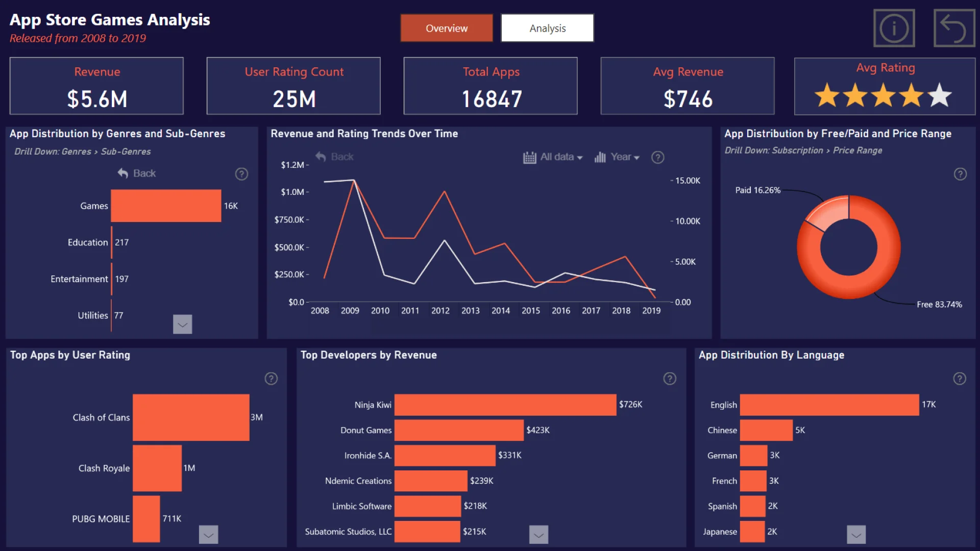Open the info icon button
Screen dimensions: 980x551
coord(894,28)
